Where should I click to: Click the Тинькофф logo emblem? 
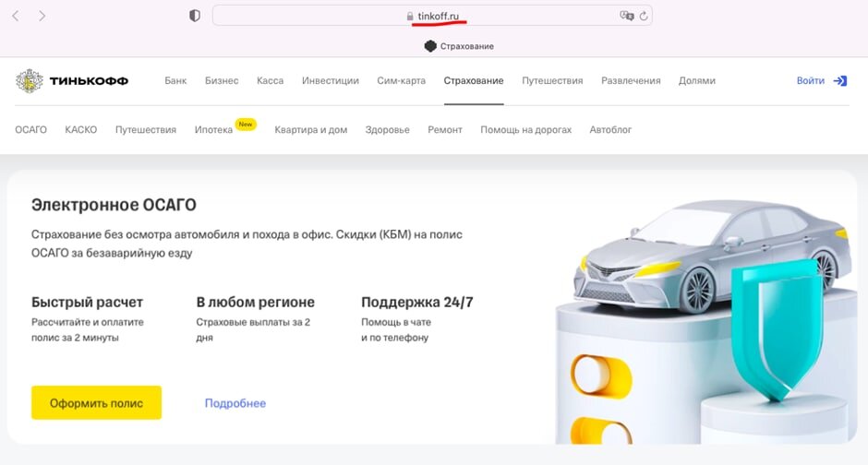30,80
